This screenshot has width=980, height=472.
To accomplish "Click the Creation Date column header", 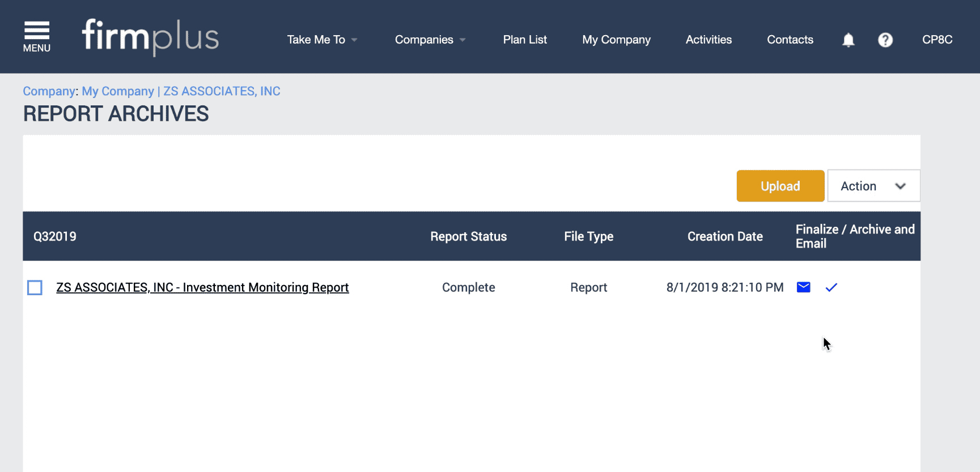I will click(x=725, y=236).
